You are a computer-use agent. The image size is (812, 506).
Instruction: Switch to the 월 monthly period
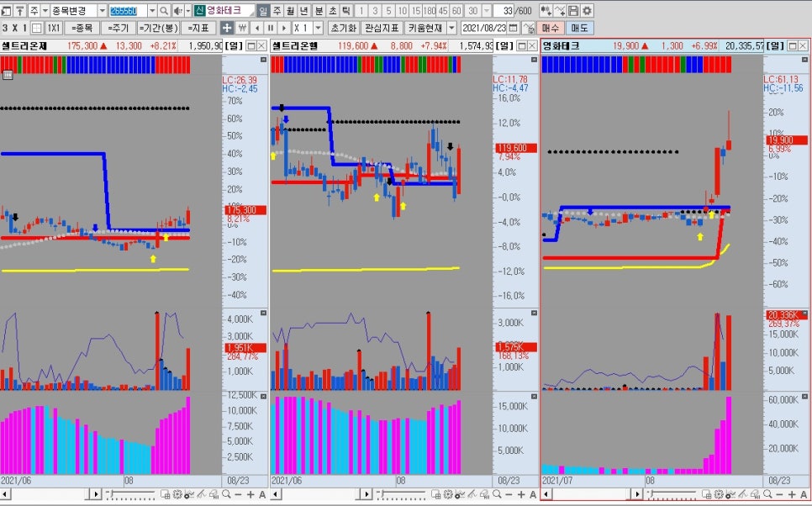pyautogui.click(x=291, y=10)
